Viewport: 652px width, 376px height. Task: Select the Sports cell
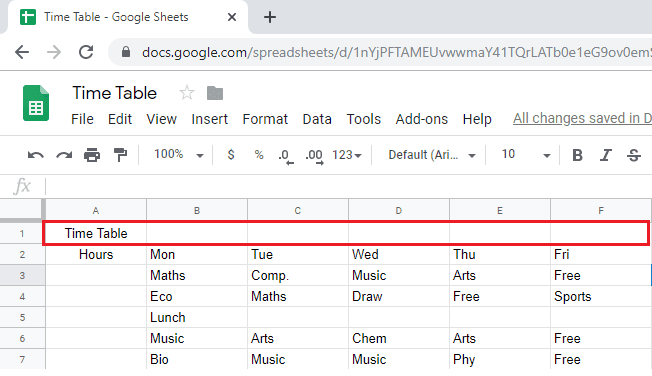click(601, 297)
